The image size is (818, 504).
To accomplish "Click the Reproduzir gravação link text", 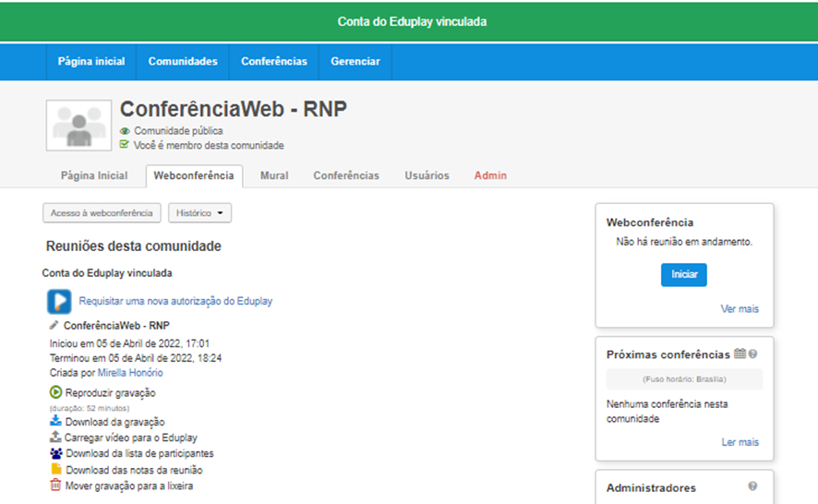I will coord(110,393).
